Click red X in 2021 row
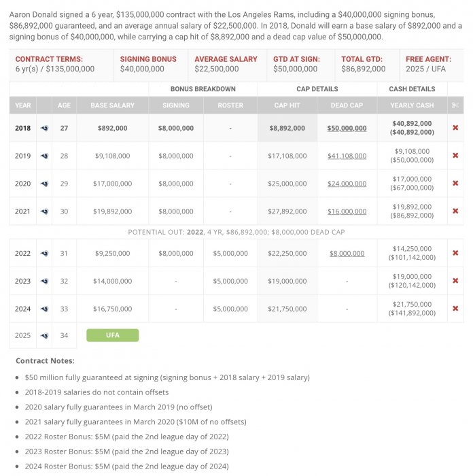The image size is (473, 476). pyautogui.click(x=455, y=211)
